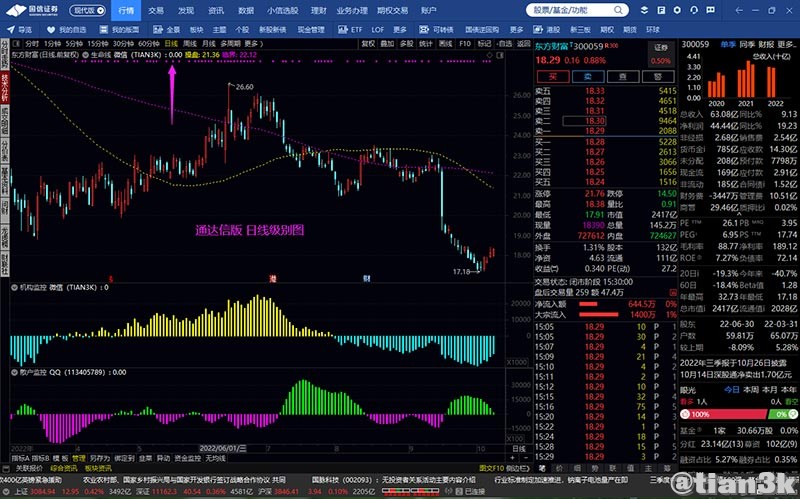Viewport: 800px width, 499px height.
Task: Switch chart period to 30分钟
Action: 123,44
